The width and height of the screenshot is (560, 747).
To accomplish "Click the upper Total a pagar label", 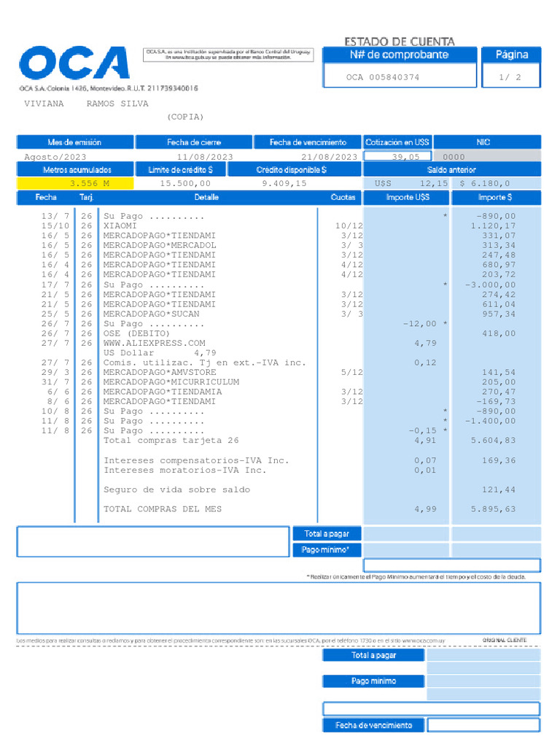I will 327,534.
